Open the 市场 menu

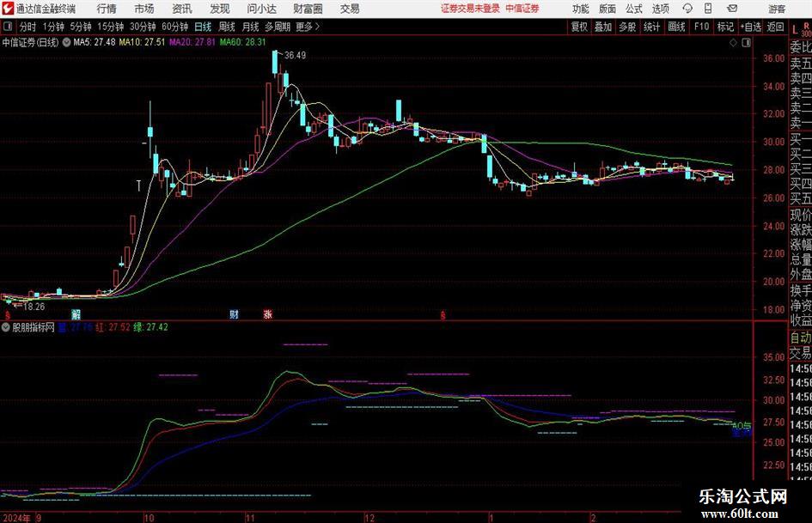[144, 9]
